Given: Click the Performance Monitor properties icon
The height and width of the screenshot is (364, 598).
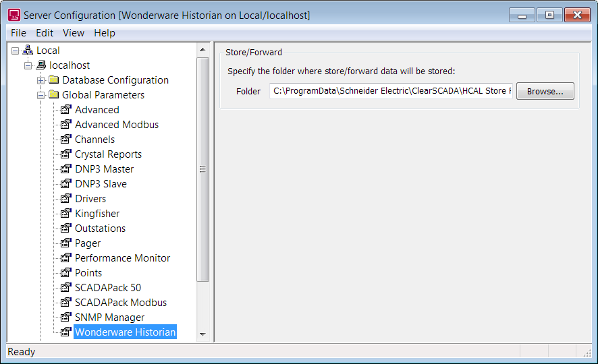Looking at the screenshot, I should 66,257.
